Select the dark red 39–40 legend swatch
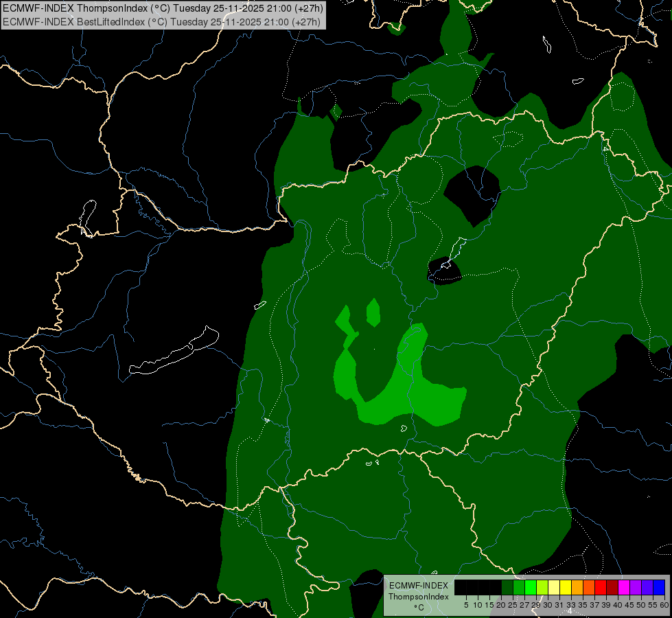 pyautogui.click(x=612, y=587)
